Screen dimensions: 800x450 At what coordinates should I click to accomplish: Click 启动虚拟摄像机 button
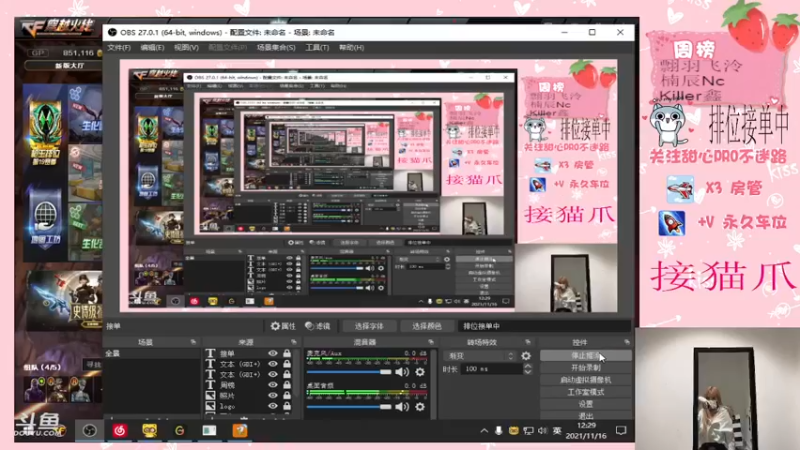tap(585, 380)
